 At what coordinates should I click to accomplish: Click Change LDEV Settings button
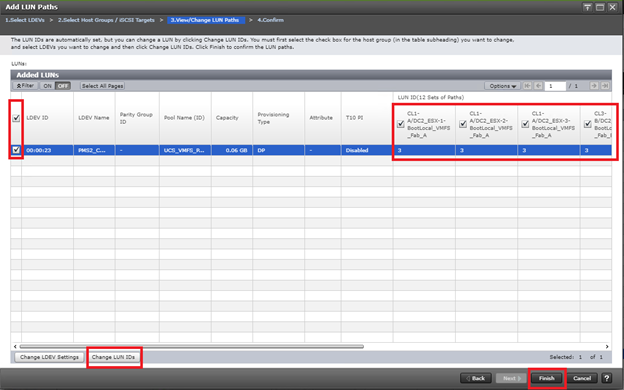(49, 357)
